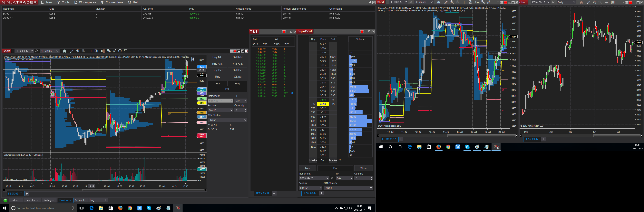
Task: Add new tab next to FESX 09-17 in T & S
Action: (274, 194)
